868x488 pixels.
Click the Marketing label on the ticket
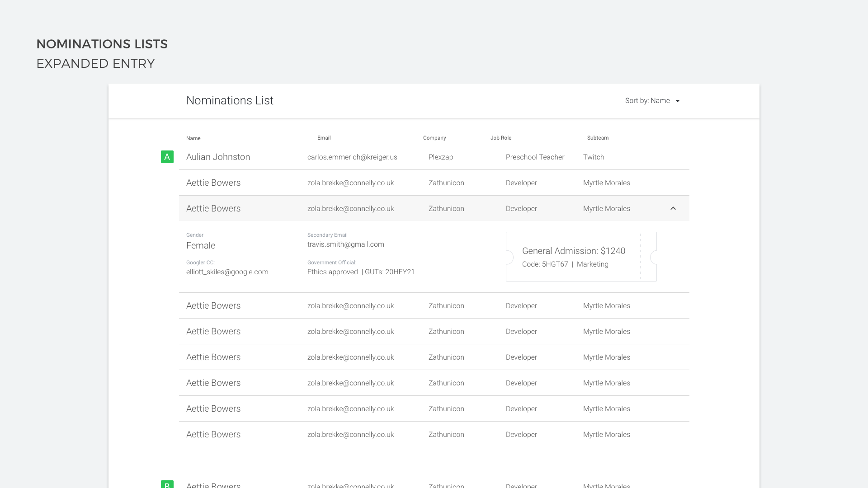593,264
